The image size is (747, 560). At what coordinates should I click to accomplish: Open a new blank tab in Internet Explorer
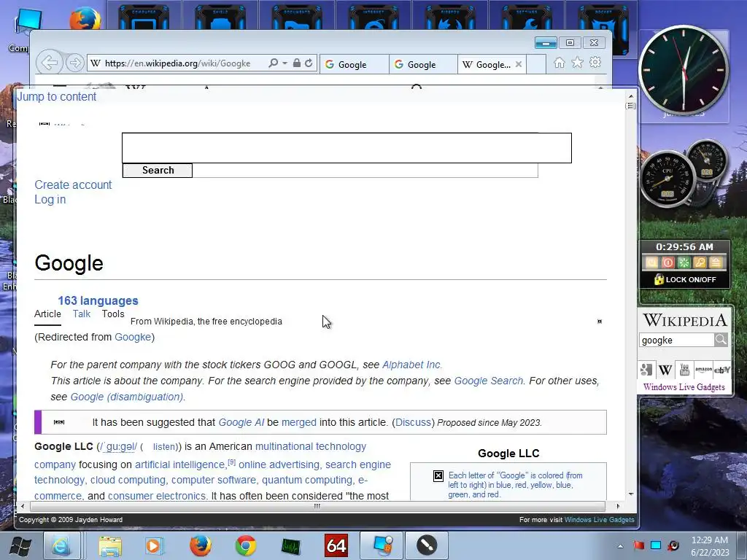click(536, 64)
